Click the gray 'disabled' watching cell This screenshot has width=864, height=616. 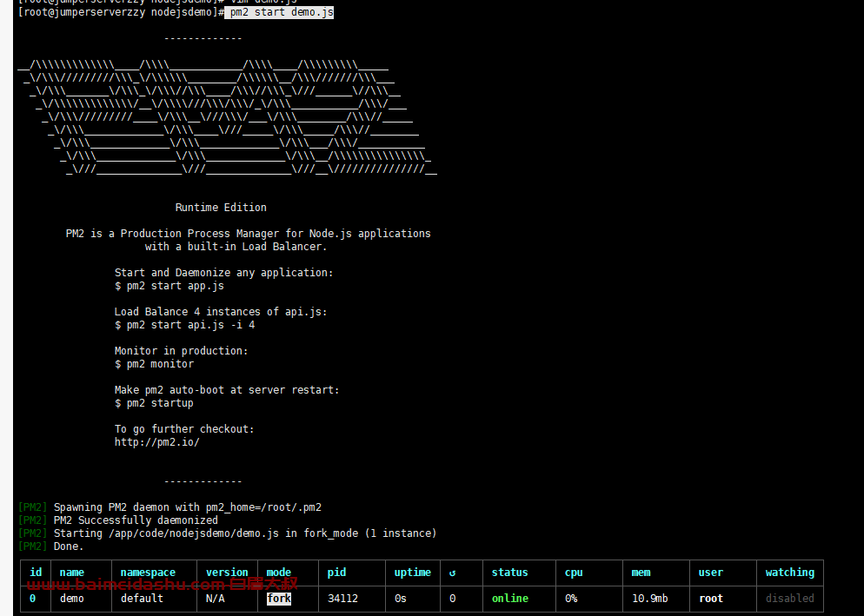790,599
